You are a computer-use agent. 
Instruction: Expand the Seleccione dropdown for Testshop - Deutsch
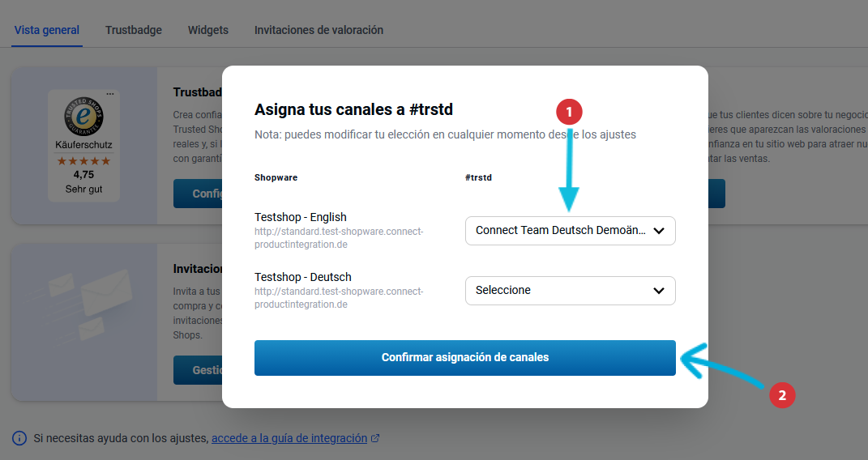pos(570,290)
